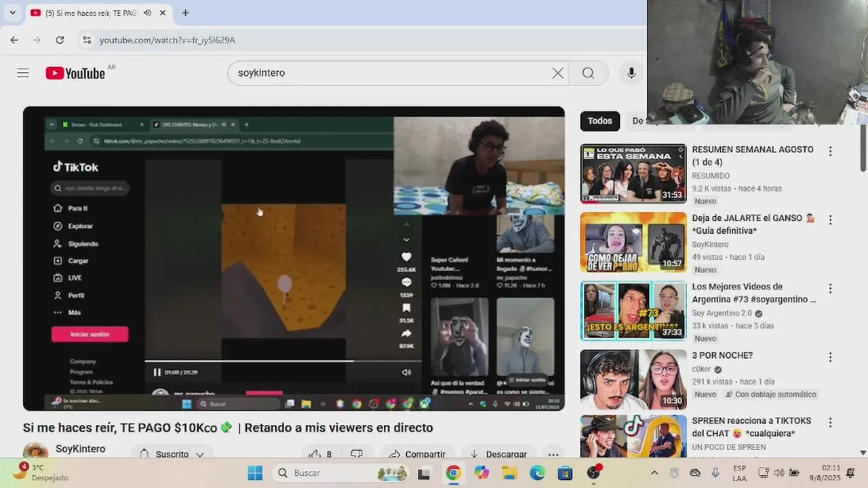Dislike the video with thumbs down
This screenshot has height=488, width=868.
click(x=357, y=454)
